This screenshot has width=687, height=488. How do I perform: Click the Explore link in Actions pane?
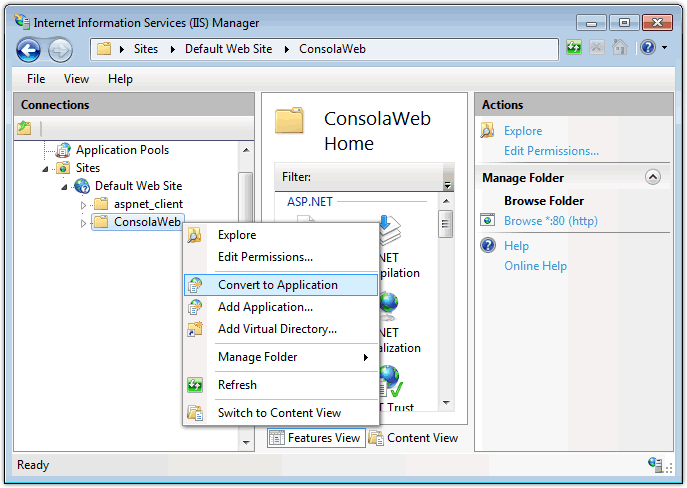click(x=523, y=131)
